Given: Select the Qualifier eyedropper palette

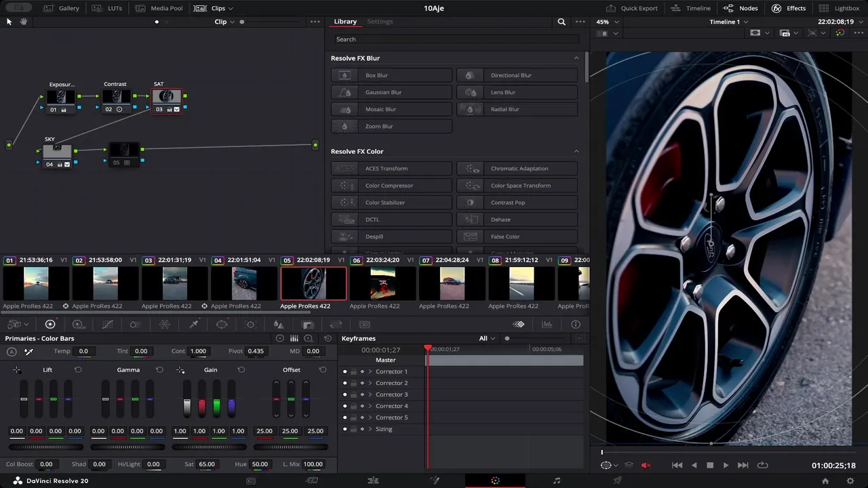Looking at the screenshot, I should 193,325.
